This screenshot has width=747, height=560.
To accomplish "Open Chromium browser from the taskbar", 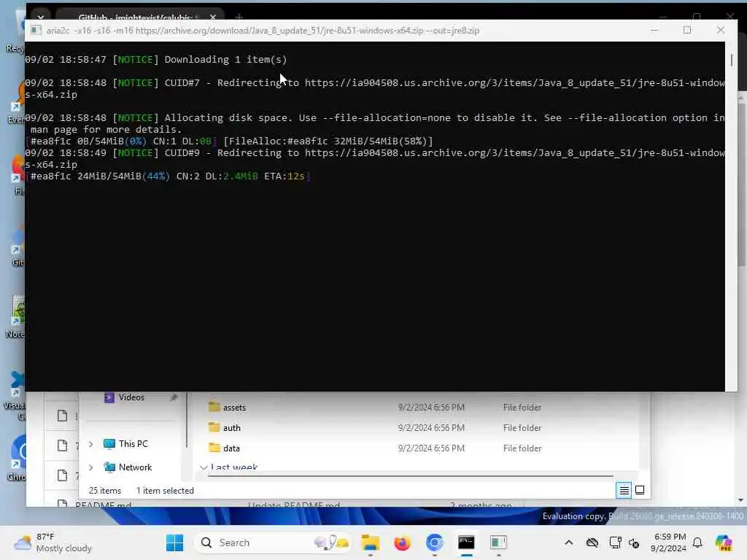I will pyautogui.click(x=434, y=542).
